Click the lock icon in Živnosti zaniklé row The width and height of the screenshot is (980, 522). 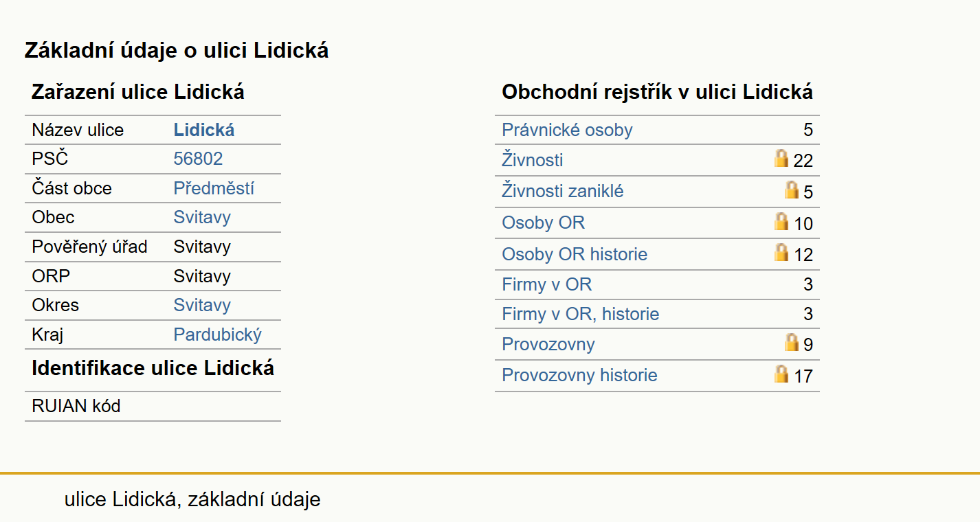tap(792, 190)
